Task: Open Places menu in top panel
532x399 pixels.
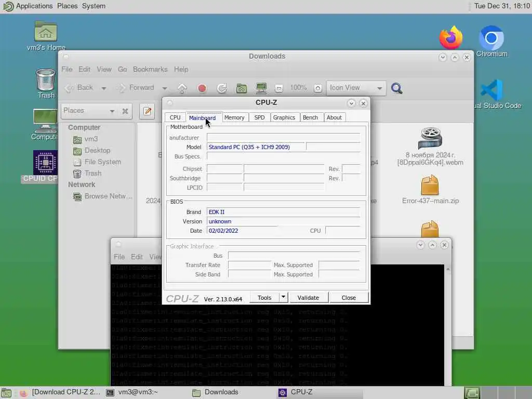Action: (x=67, y=6)
